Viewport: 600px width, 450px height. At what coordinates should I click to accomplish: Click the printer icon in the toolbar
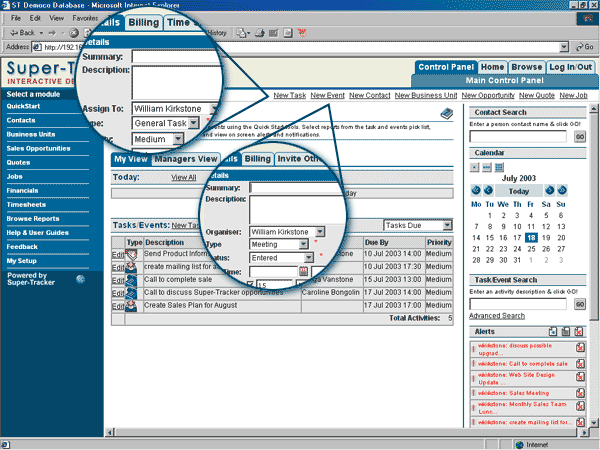coord(260,33)
